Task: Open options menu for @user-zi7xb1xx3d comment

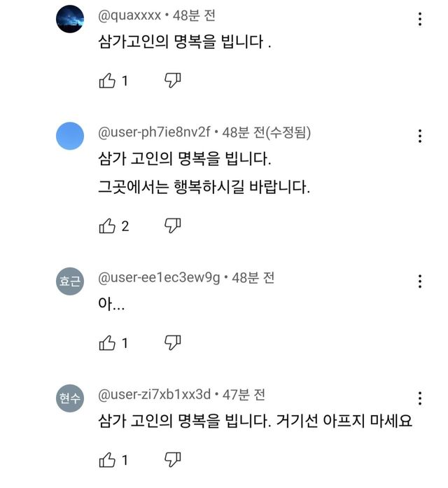Action: (x=419, y=398)
